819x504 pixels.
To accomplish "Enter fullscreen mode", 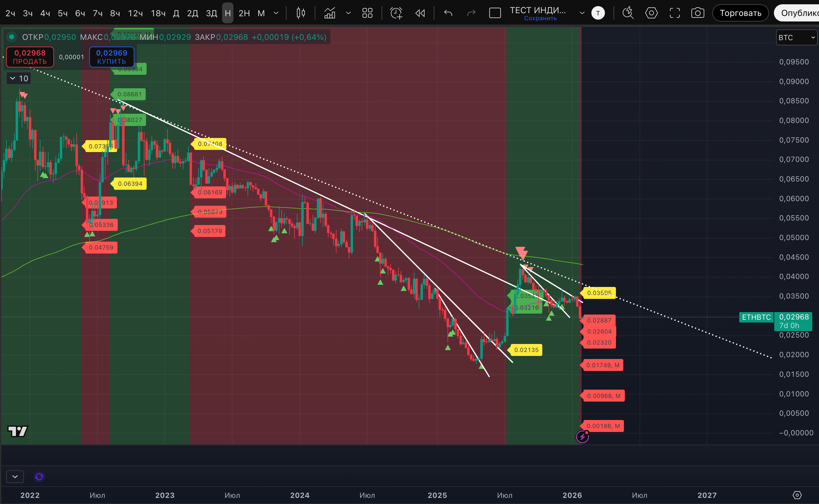I will (x=675, y=13).
